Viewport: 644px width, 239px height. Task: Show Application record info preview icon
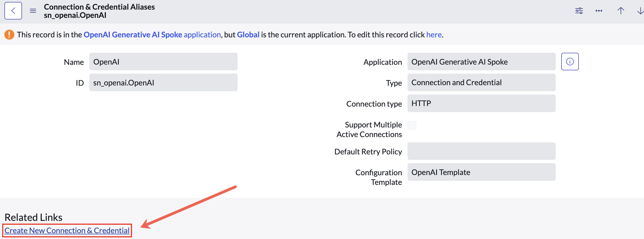pyautogui.click(x=570, y=62)
